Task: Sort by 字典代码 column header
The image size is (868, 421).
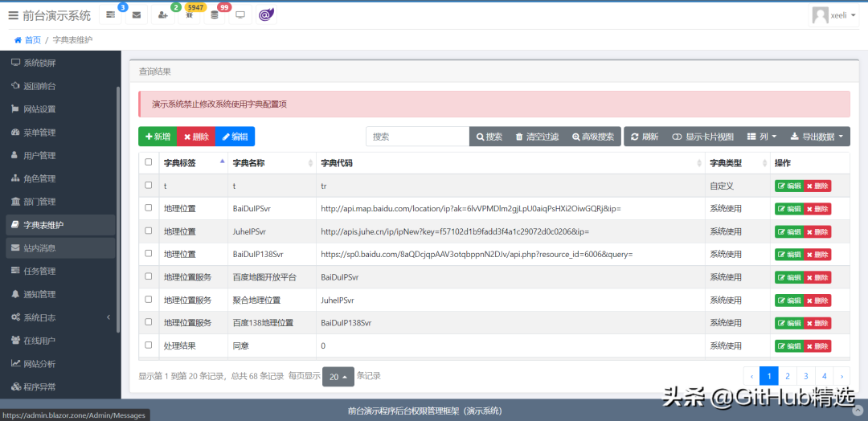Action: (510, 163)
